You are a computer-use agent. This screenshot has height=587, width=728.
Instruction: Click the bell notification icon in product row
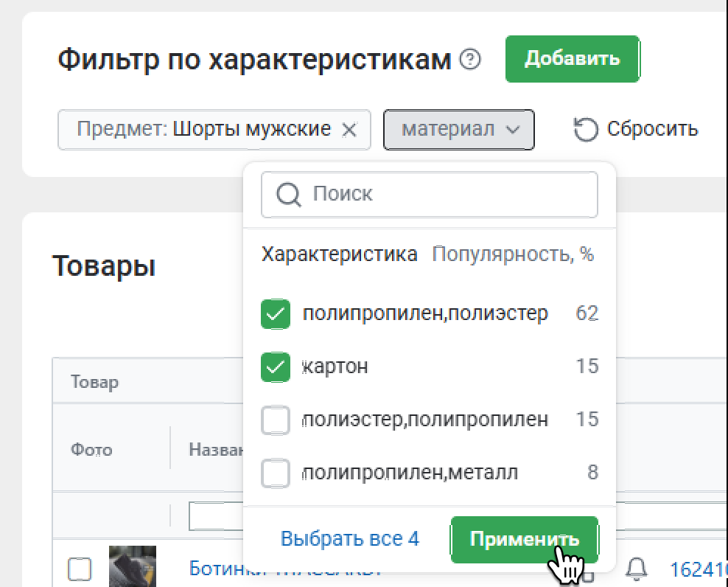click(637, 568)
